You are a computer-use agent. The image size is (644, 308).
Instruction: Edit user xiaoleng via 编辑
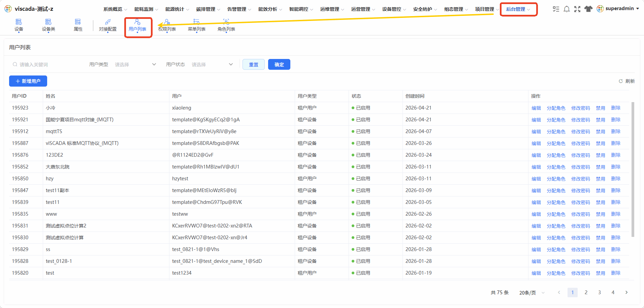(x=536, y=108)
